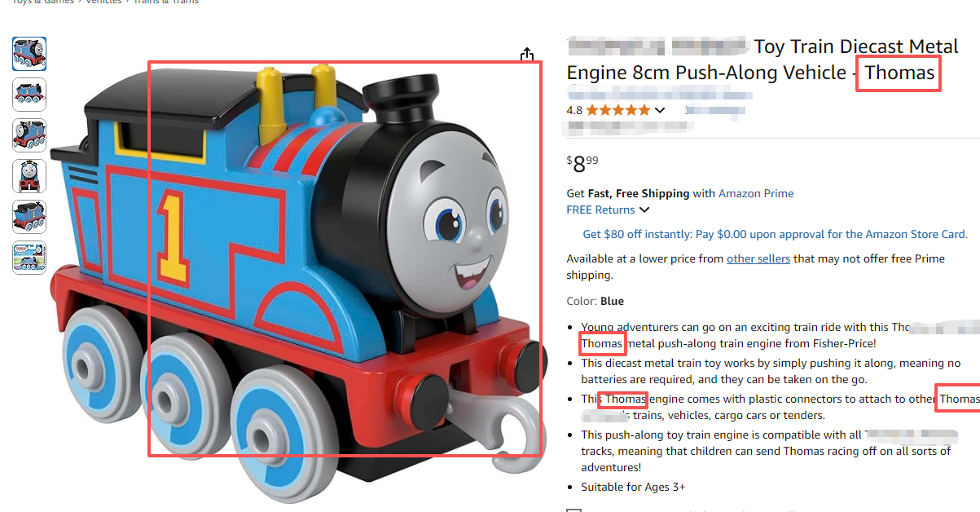Open the blurred ratings count link beside stars
This screenshot has height=512, width=980.
(714, 109)
